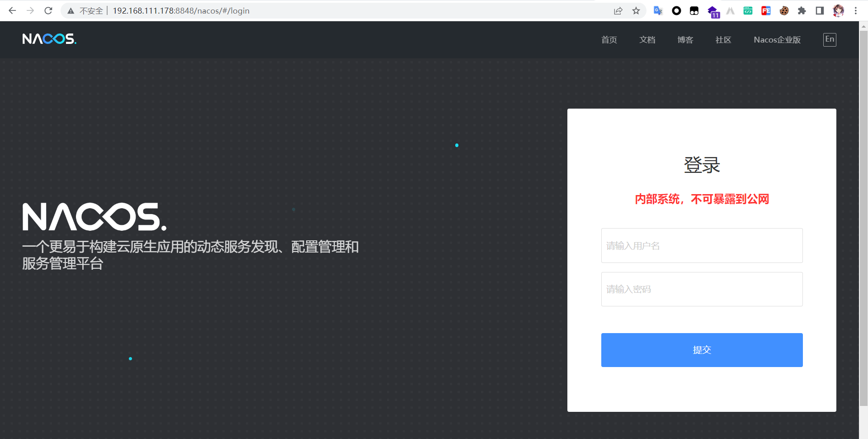Open the Nacos企业版 navigation link
The height and width of the screenshot is (439, 868).
pos(777,40)
